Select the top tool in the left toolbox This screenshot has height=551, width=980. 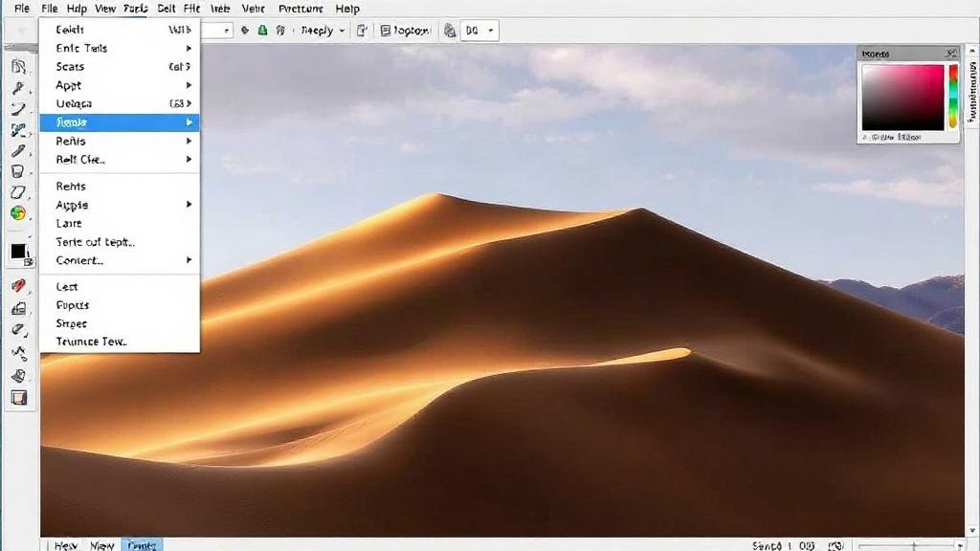pyautogui.click(x=18, y=66)
